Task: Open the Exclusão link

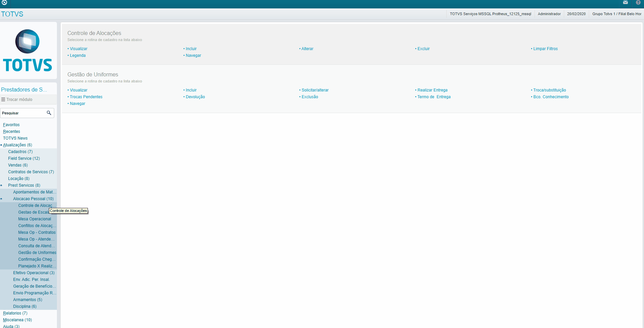Action: click(310, 97)
